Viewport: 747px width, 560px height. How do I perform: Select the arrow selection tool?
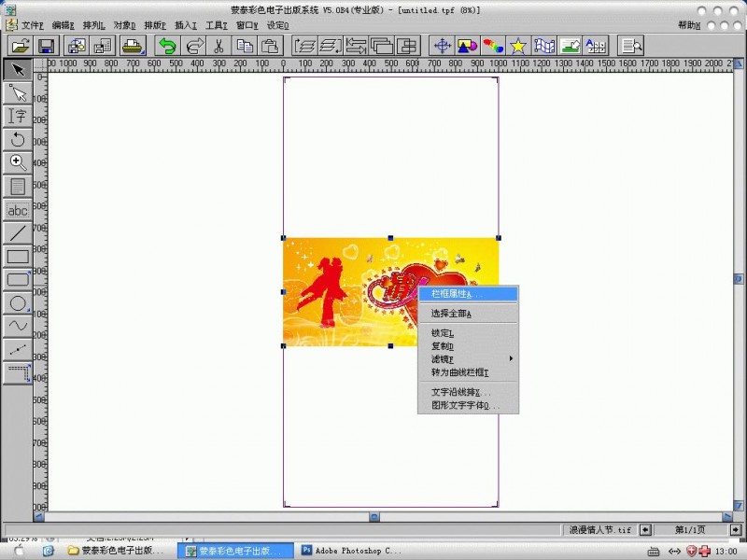pyautogui.click(x=18, y=69)
